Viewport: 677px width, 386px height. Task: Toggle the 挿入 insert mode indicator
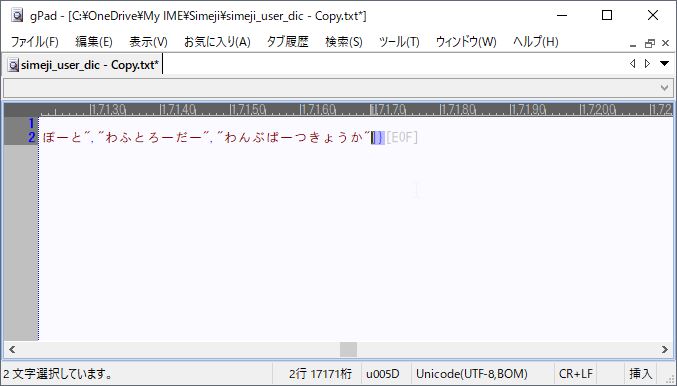click(x=640, y=373)
